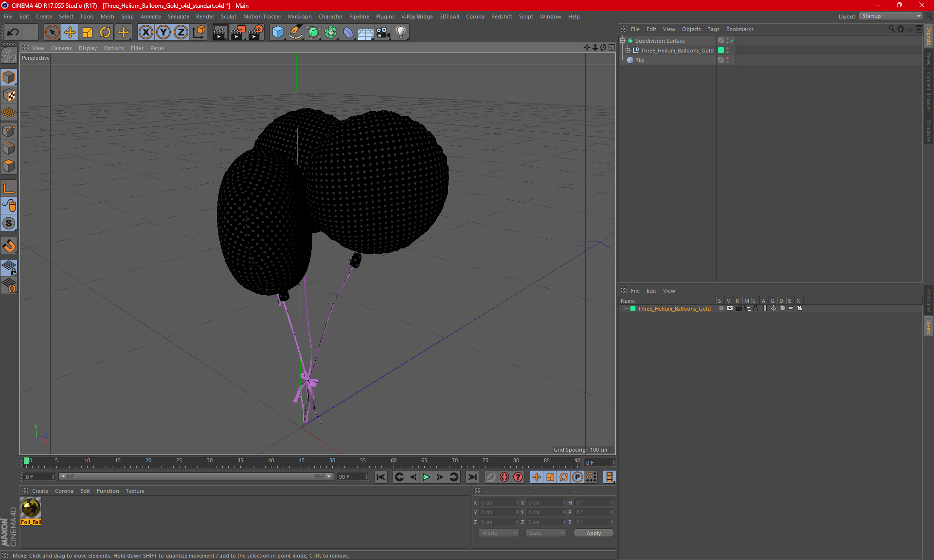Open the viewport Cameras menu
Screen dimensions: 934x560
point(61,48)
